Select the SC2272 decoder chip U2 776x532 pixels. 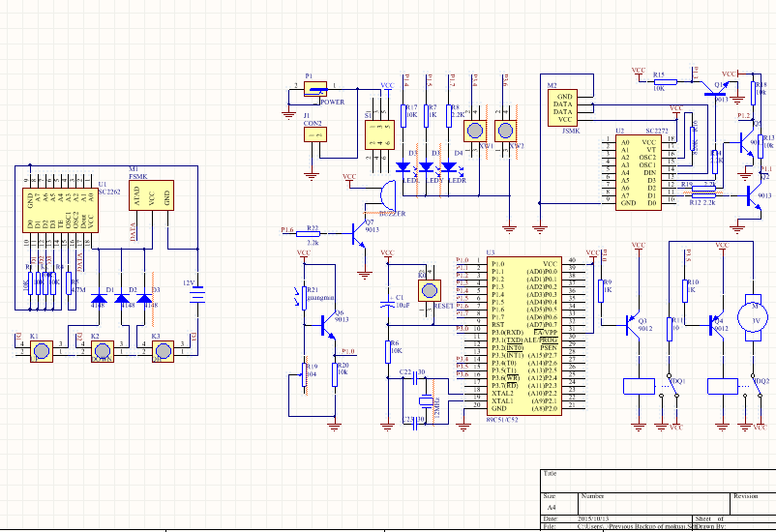639,172
